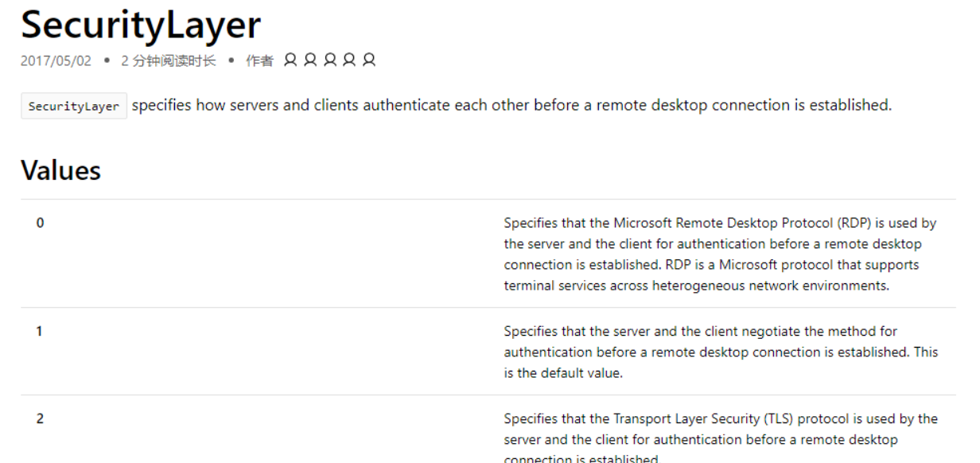980x463 pixels.
Task: Click the last contributor avatar icon
Action: tap(369, 60)
